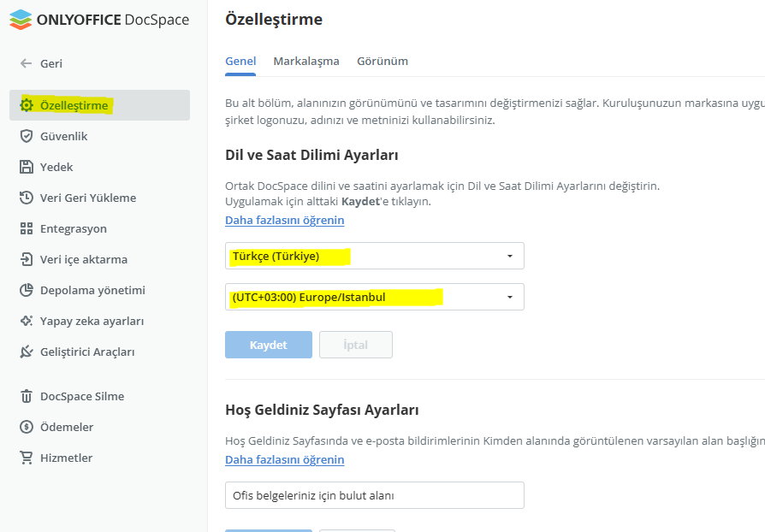
Task: Switch to the Markalaşma tab
Action: pyautogui.click(x=306, y=62)
